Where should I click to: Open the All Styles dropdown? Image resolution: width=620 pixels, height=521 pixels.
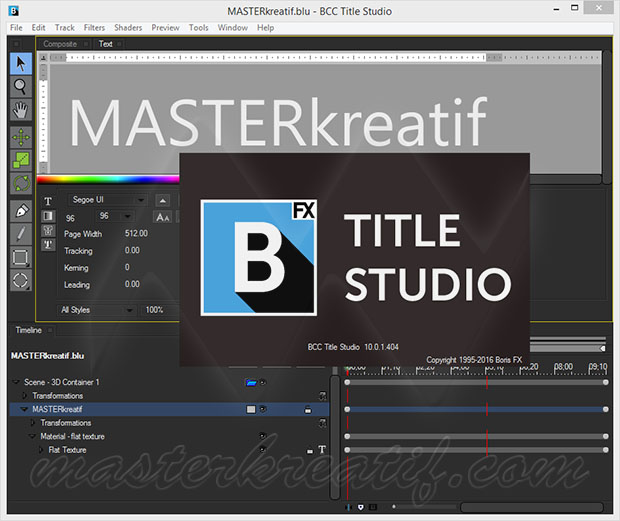96,310
